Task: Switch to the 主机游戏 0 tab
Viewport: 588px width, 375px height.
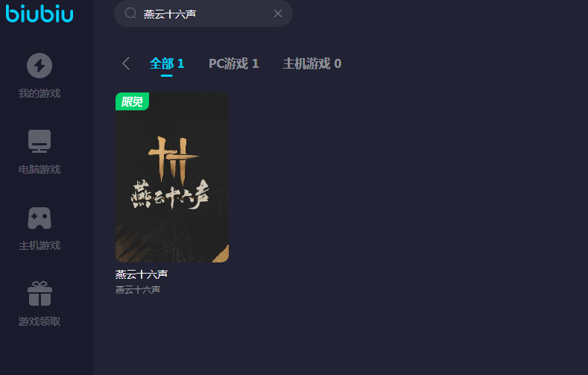Action: (312, 63)
